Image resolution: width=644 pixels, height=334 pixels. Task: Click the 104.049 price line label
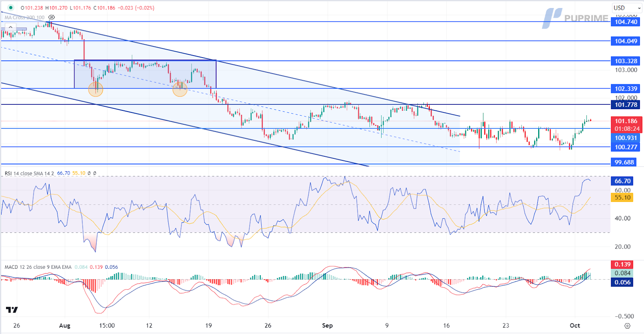click(625, 41)
